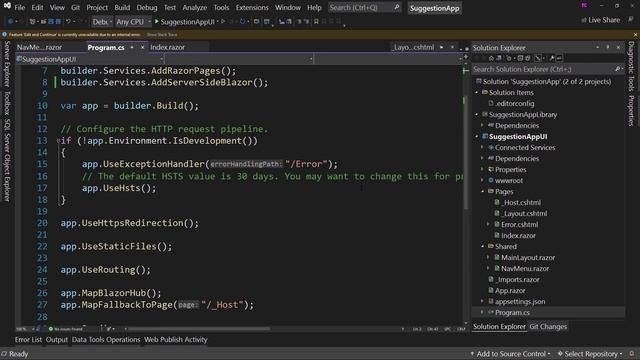Select appsettings.json in Solution Explorer
Viewport: 640px width, 360px height.
point(520,302)
